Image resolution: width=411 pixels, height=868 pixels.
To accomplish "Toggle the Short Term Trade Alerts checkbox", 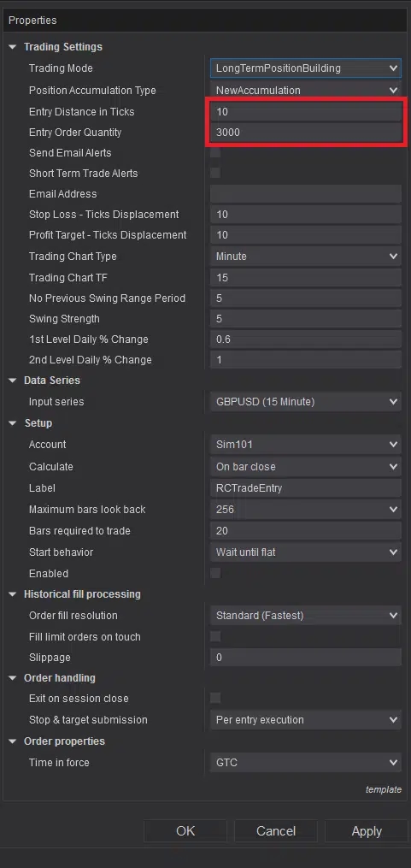I will coord(215,174).
